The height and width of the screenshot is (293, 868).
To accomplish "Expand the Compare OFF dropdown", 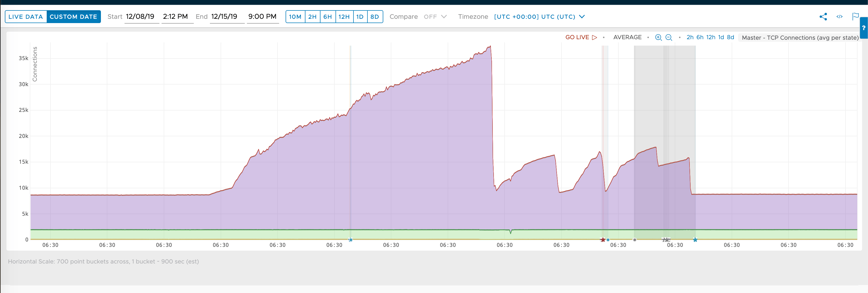I will 435,17.
